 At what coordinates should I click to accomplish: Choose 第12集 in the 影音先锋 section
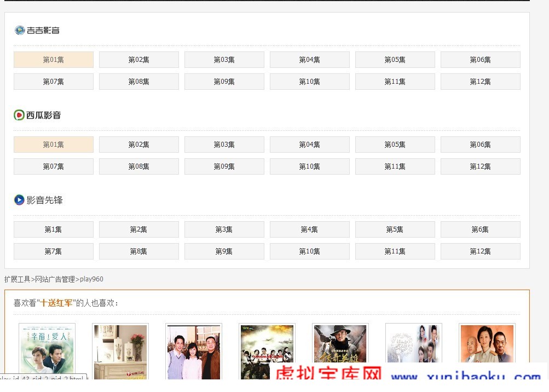point(481,251)
